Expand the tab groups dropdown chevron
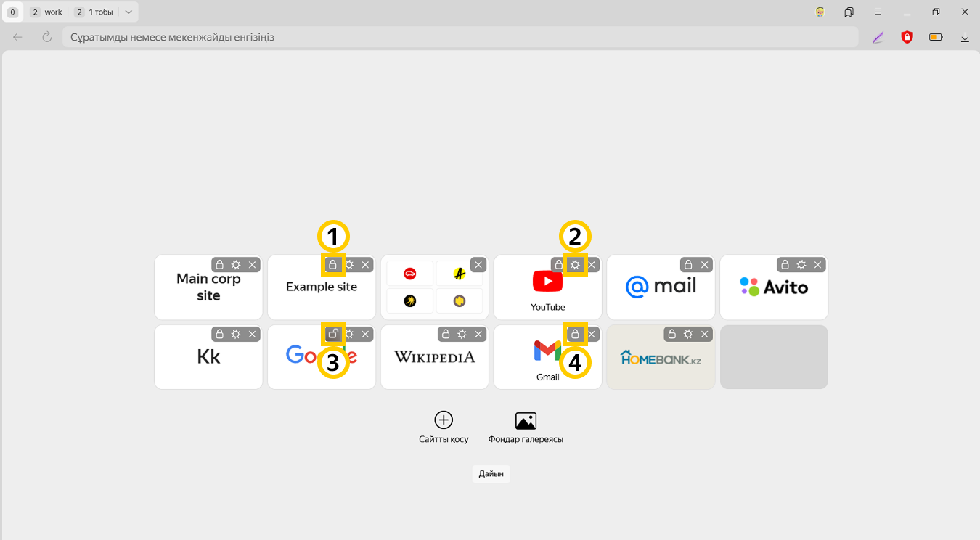Image resolution: width=980 pixels, height=540 pixels. (128, 12)
